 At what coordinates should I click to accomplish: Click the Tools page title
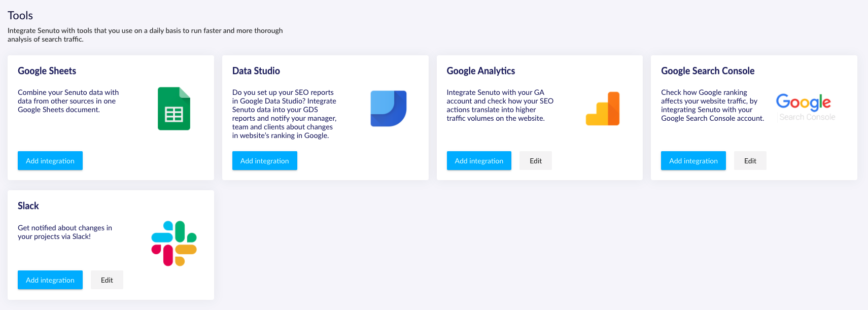point(20,16)
